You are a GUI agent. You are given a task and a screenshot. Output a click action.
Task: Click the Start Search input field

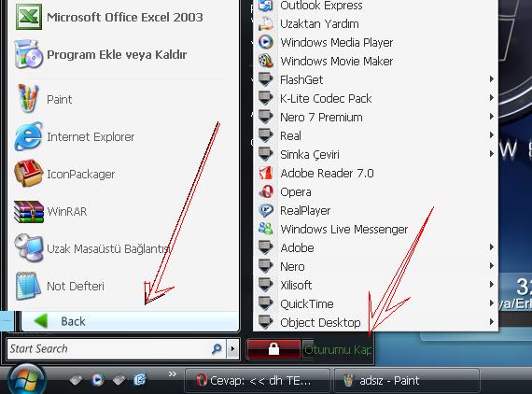coord(108,349)
